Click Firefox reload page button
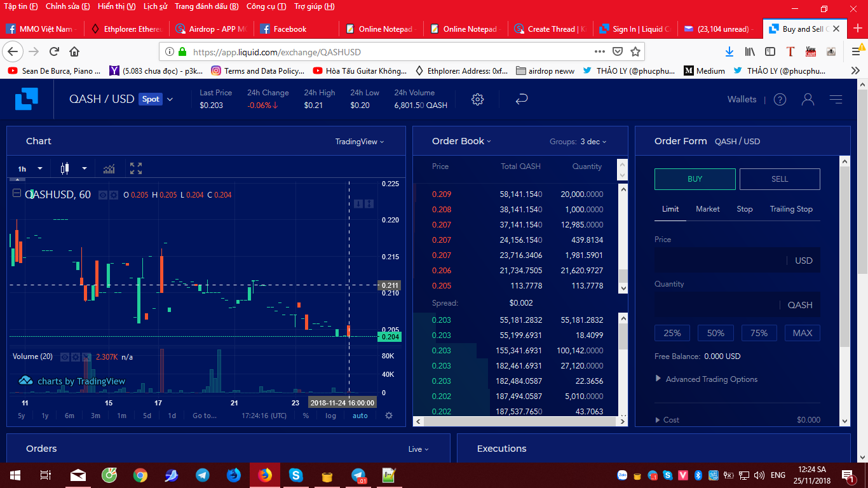 pyautogui.click(x=55, y=51)
